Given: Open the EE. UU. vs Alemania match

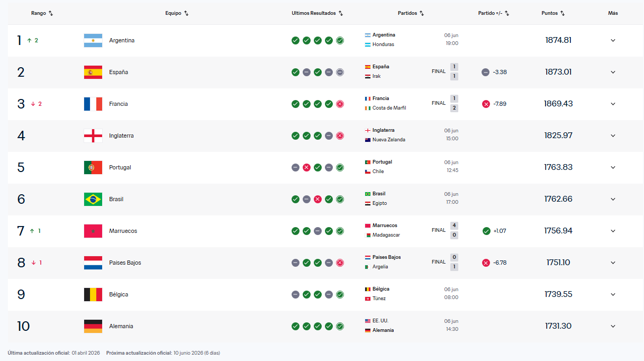Looking at the screenshot, I should click(x=411, y=326).
